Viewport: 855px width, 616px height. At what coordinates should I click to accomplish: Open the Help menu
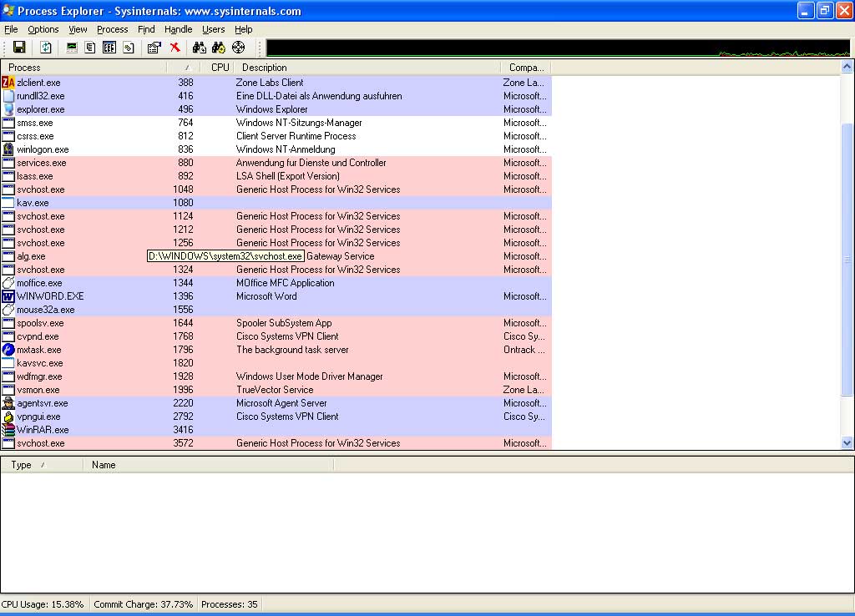coord(243,29)
